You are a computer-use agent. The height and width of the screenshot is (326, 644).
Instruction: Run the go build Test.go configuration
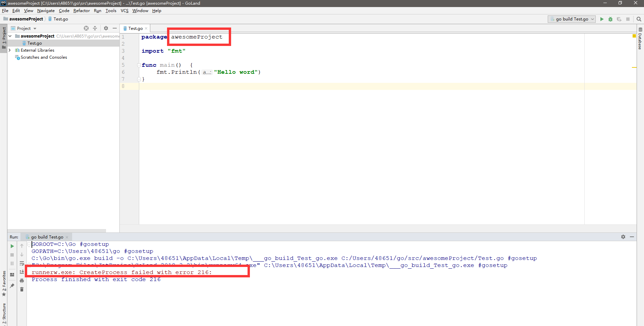click(x=601, y=19)
